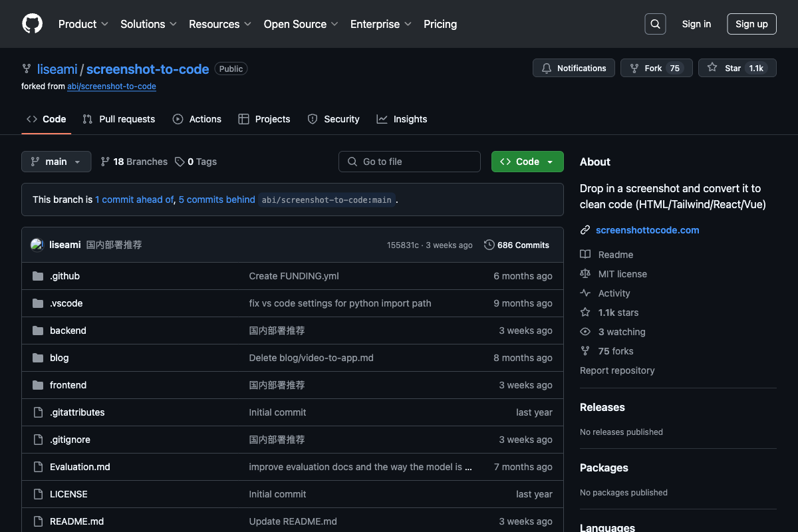The height and width of the screenshot is (532, 798).
Task: Click the .gitignore file icon
Action: click(38, 440)
